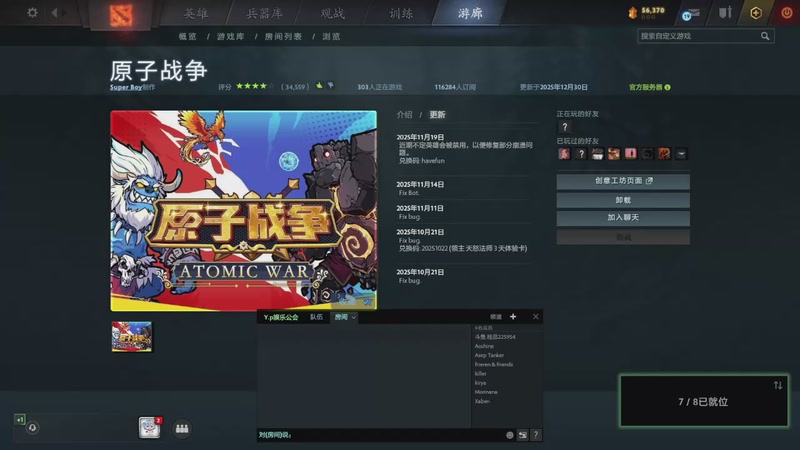Screen dimensions: 800x450
Task: Open the 英雄 tab
Action: tap(196, 13)
